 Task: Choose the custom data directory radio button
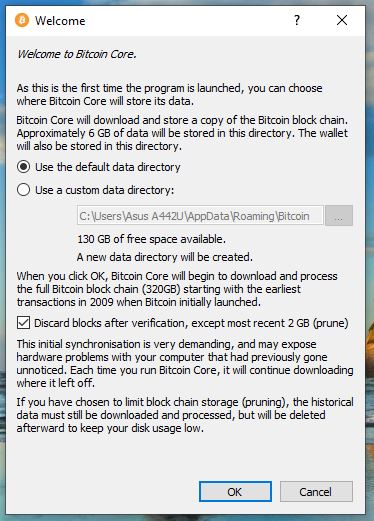click(24, 190)
